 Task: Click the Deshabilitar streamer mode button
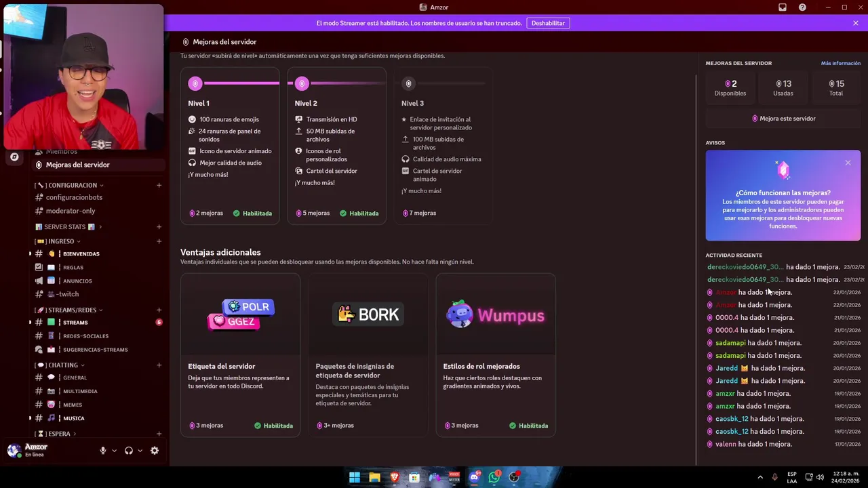548,23
